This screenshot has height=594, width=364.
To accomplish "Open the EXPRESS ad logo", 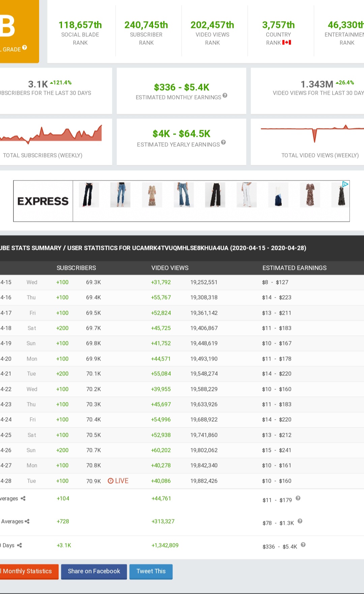I will 43,201.
